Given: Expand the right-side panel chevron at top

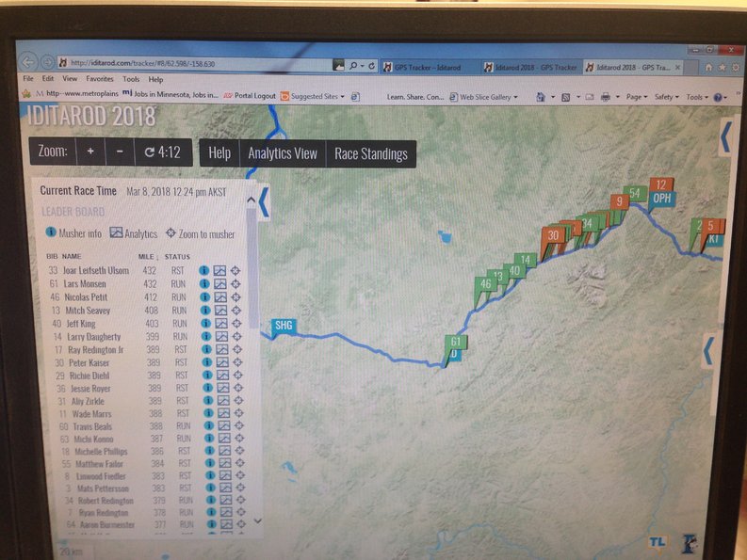Looking at the screenshot, I should tap(725, 137).
